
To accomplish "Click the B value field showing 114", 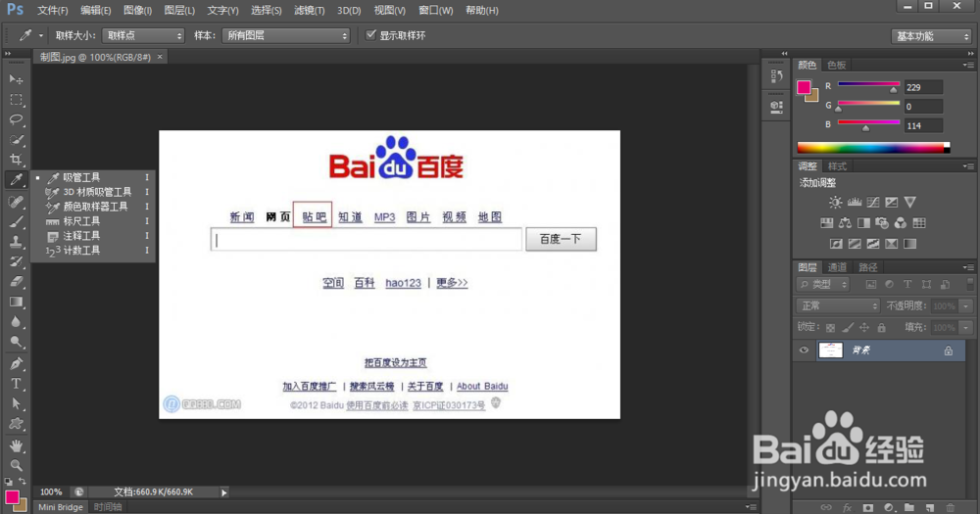I will (923, 125).
